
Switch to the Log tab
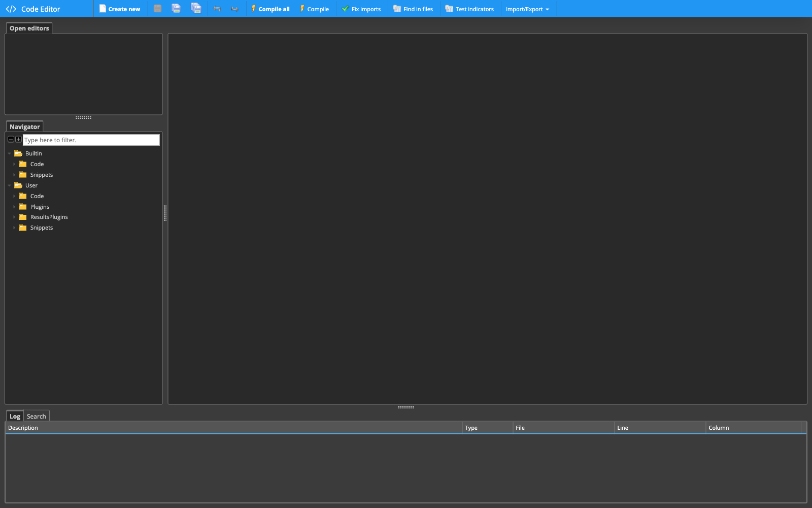click(15, 416)
